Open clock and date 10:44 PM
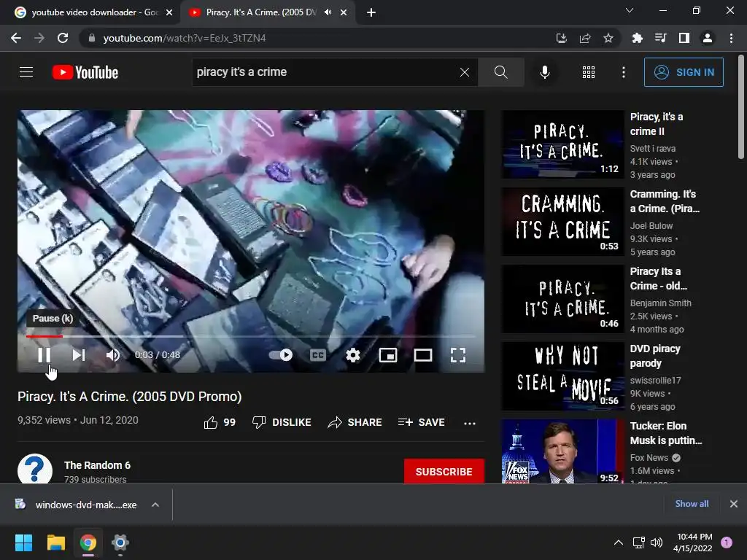Screen dimensions: 747x560 tap(693, 542)
